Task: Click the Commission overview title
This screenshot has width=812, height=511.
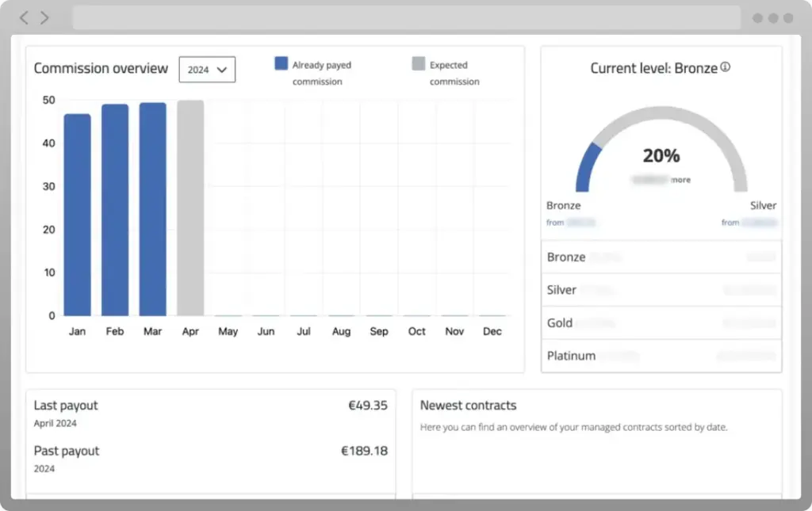Action: coord(101,68)
